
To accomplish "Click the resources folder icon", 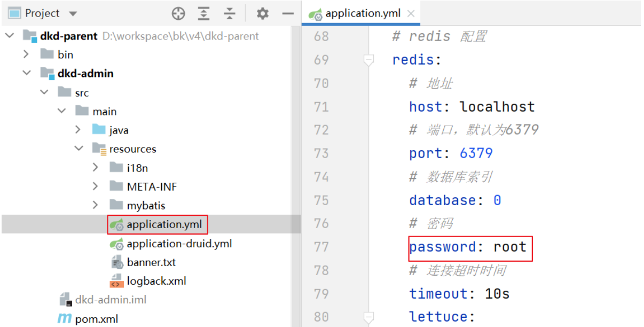I will pos(99,149).
